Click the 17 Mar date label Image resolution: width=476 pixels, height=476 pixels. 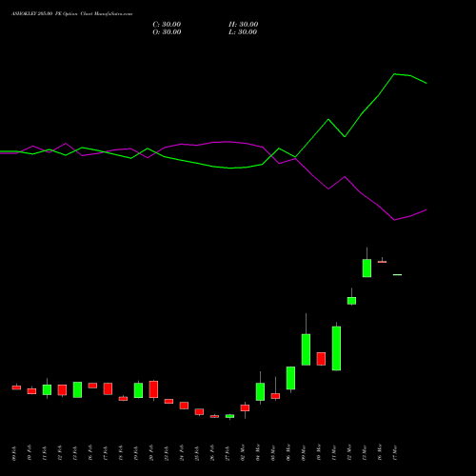(x=395, y=453)
